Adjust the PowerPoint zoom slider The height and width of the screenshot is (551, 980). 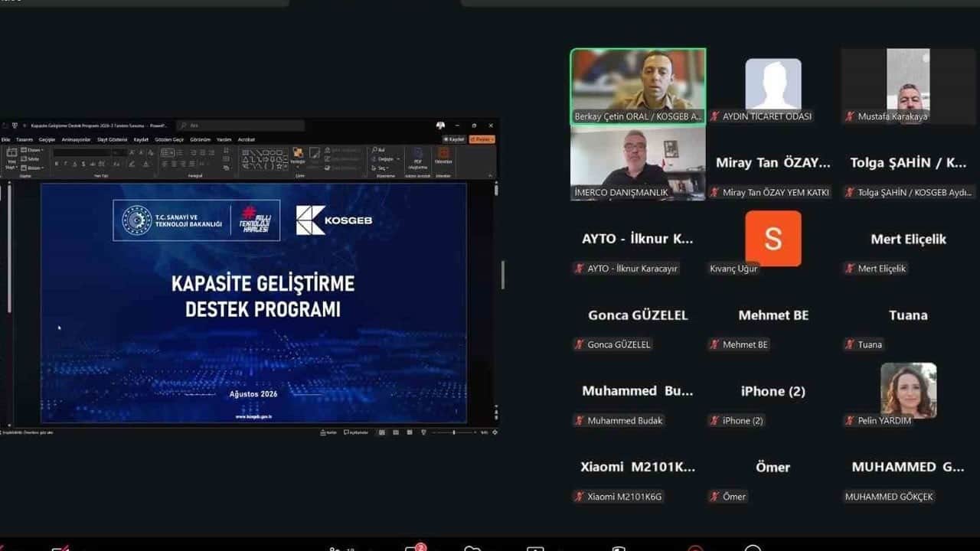pos(453,432)
